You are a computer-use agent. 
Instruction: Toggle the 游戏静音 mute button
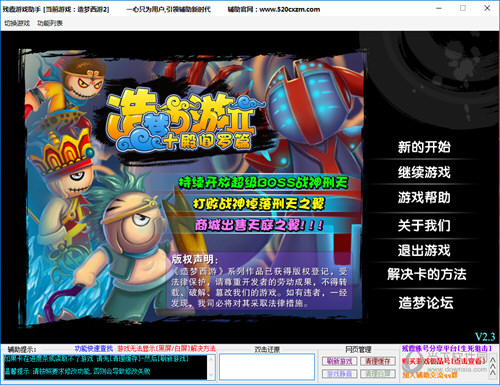click(340, 374)
